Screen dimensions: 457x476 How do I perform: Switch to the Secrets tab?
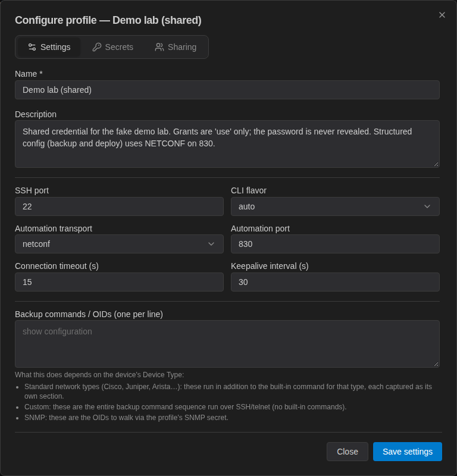pos(112,47)
